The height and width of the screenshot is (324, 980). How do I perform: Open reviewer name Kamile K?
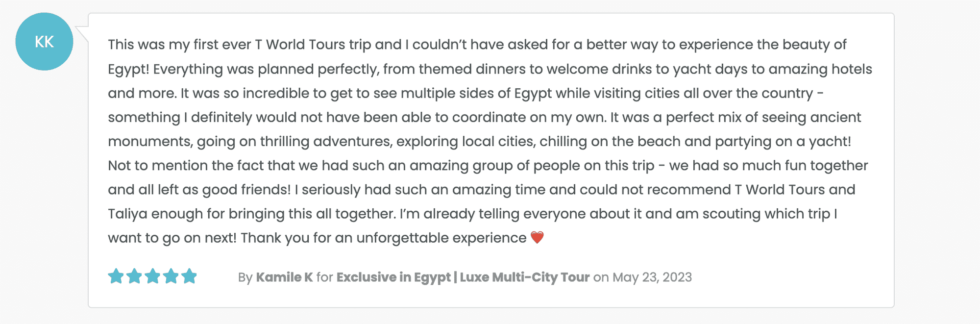284,277
